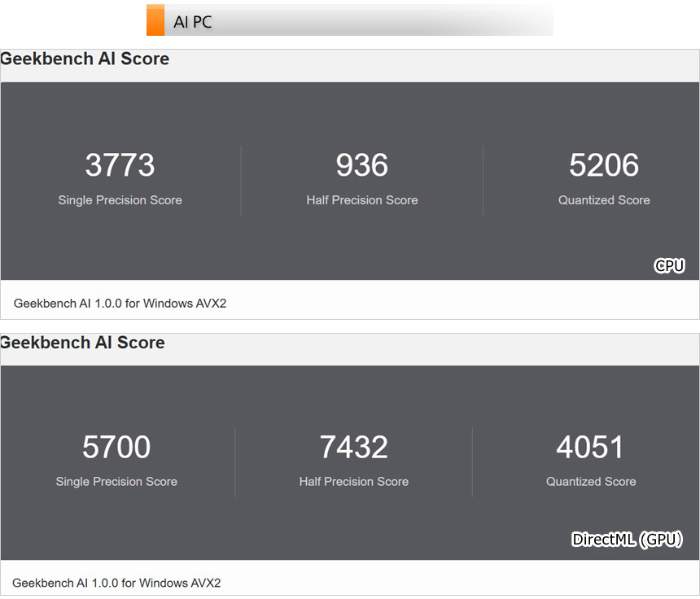Screen dimensions: 700x599
Task: Select the 7432 half precision score
Action: 353,447
